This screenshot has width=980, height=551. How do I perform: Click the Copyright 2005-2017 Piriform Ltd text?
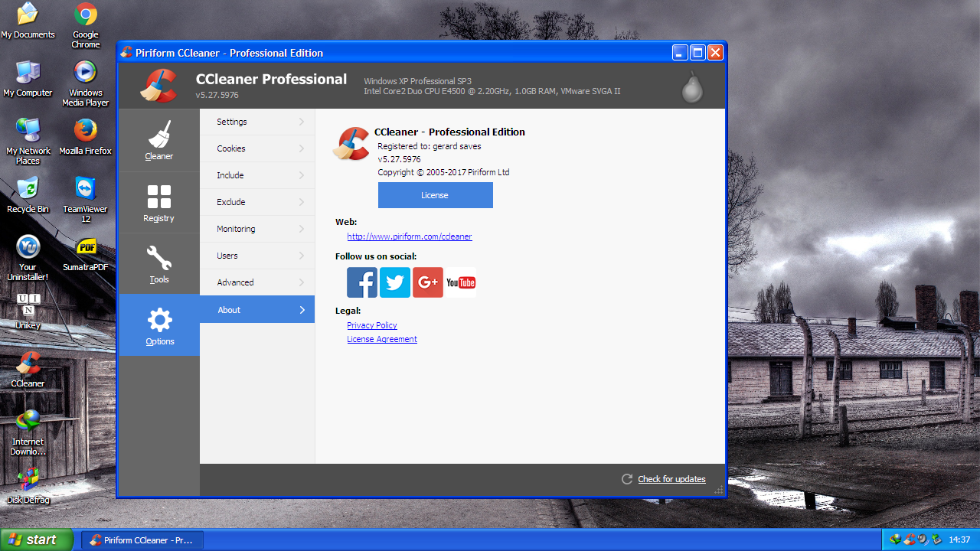click(x=443, y=172)
